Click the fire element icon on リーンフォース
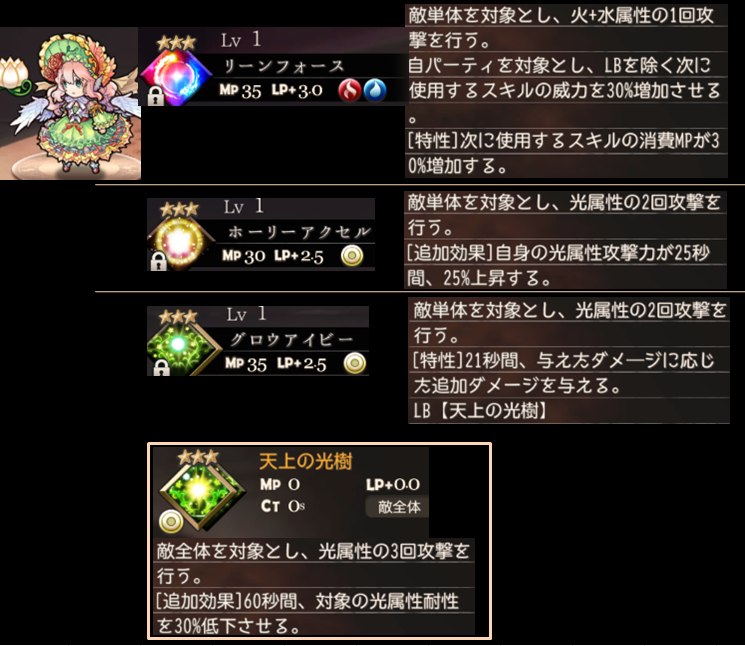Viewport: 745px width, 646px height. 350,90
